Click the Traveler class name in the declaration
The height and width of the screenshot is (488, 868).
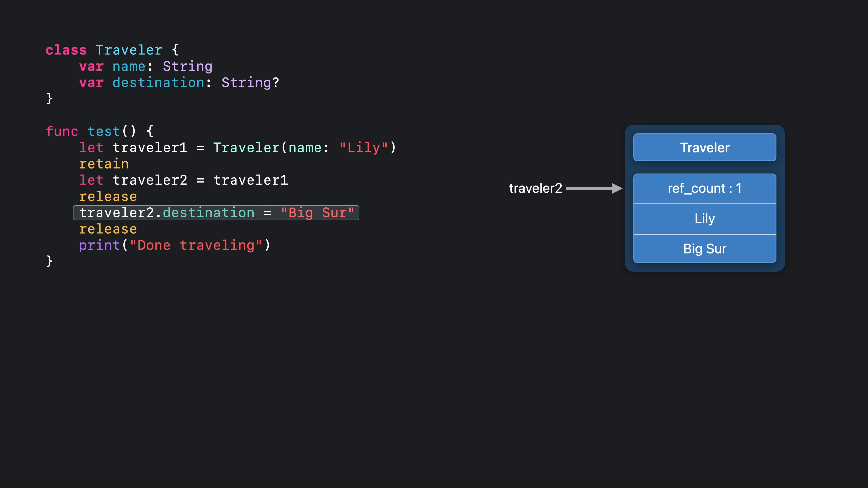click(x=129, y=50)
